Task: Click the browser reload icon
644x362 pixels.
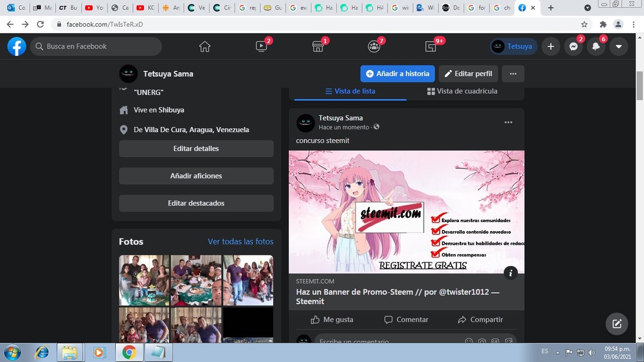Action: pos(41,24)
